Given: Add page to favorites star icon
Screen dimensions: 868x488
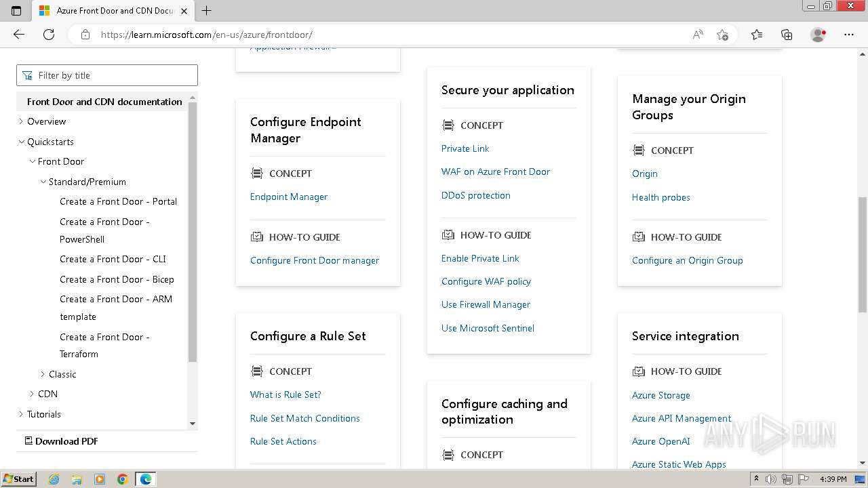Looking at the screenshot, I should point(722,35).
